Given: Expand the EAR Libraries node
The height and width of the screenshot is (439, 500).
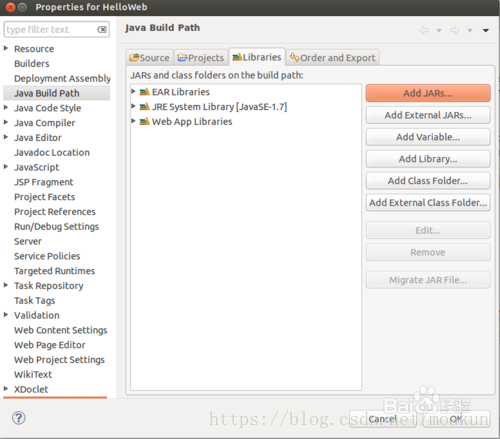Looking at the screenshot, I should pos(133,91).
